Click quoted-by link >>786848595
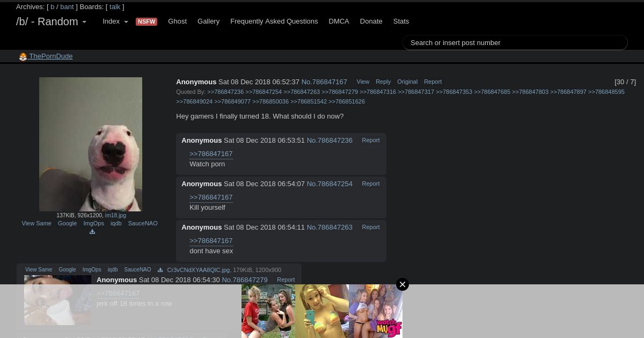644x338 pixels. click(x=606, y=92)
